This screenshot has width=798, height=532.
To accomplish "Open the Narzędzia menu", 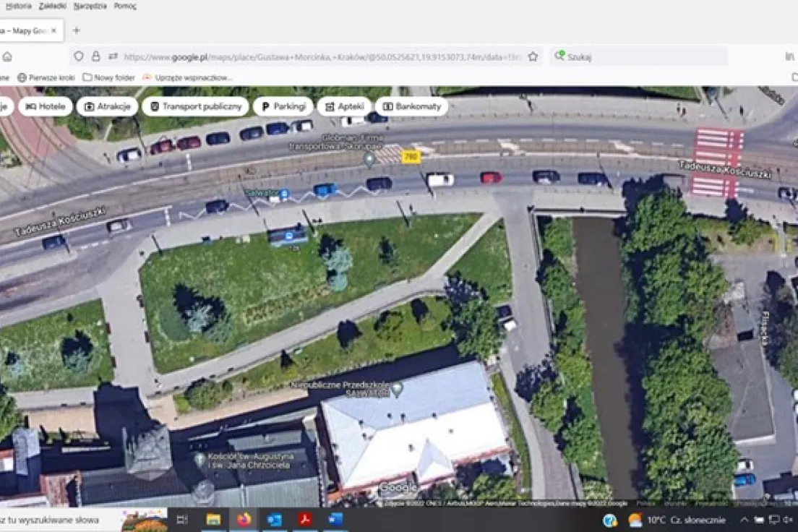I will [x=90, y=6].
